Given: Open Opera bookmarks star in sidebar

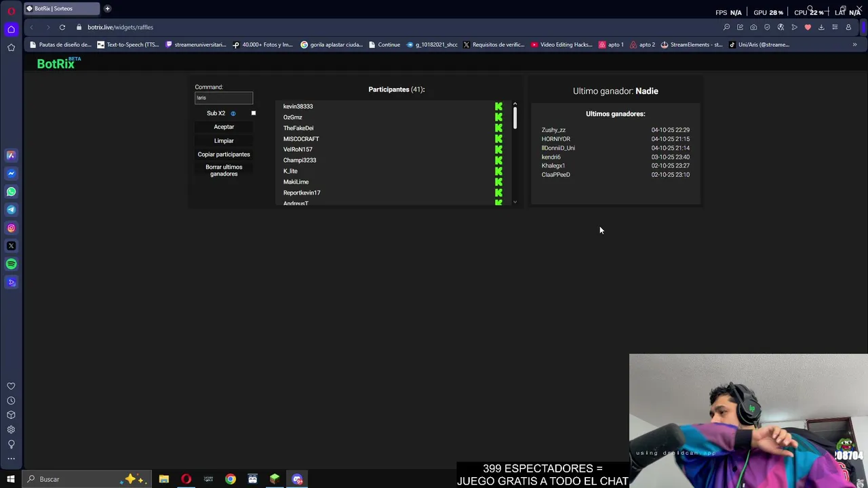Looking at the screenshot, I should (11, 47).
